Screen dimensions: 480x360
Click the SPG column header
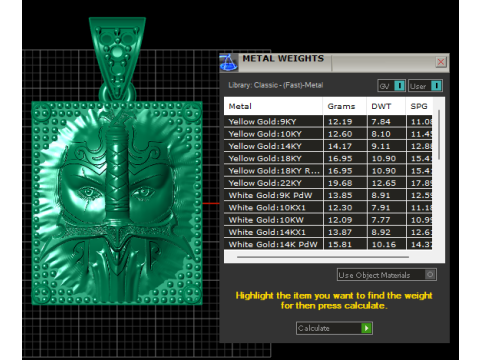(x=419, y=106)
